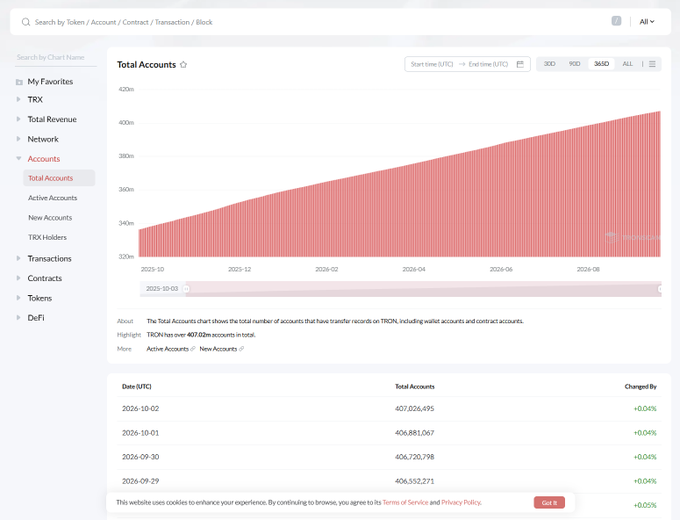The height and width of the screenshot is (520, 680).
Task: Open TRX Holders chart
Action: [47, 237]
